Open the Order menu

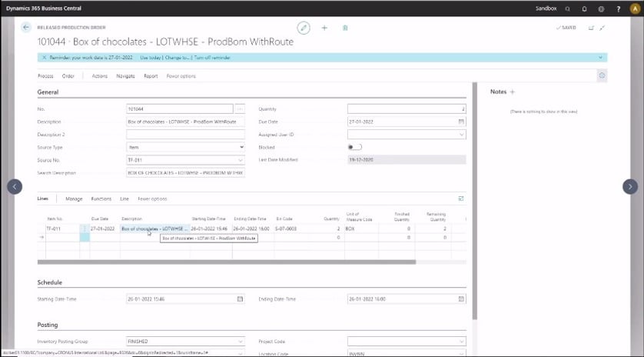tap(68, 76)
